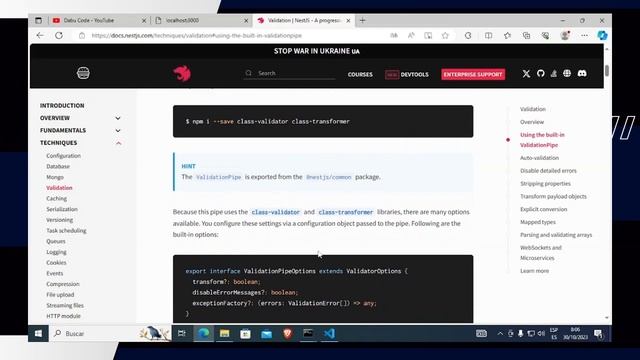Open the tab actions menu icon
Viewport: 640px width, 360px height.
click(38, 20)
